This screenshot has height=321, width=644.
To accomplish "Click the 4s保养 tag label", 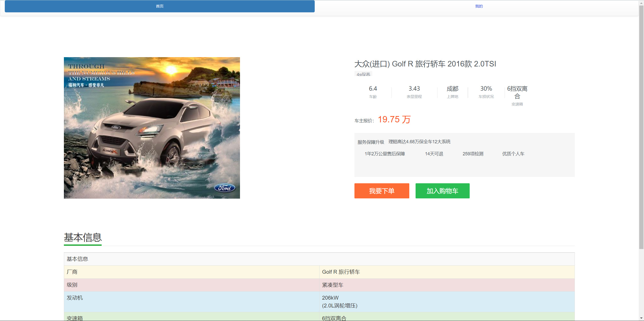I will click(x=363, y=74).
